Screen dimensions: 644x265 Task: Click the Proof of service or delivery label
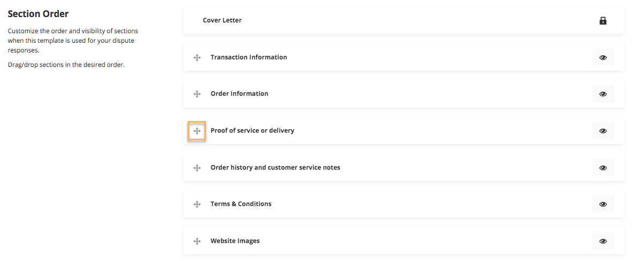click(252, 131)
